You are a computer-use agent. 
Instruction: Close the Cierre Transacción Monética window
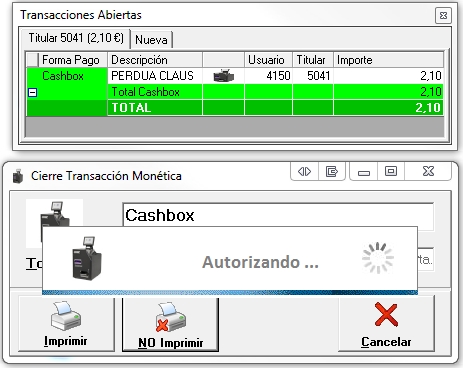[x=428, y=171]
